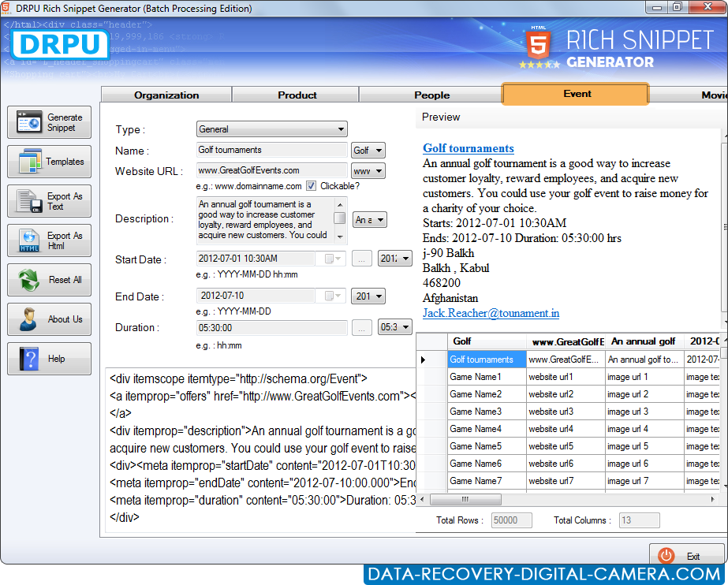The image size is (728, 585).
Task: Select the Game Name5 grid cell
Action: [x=487, y=446]
